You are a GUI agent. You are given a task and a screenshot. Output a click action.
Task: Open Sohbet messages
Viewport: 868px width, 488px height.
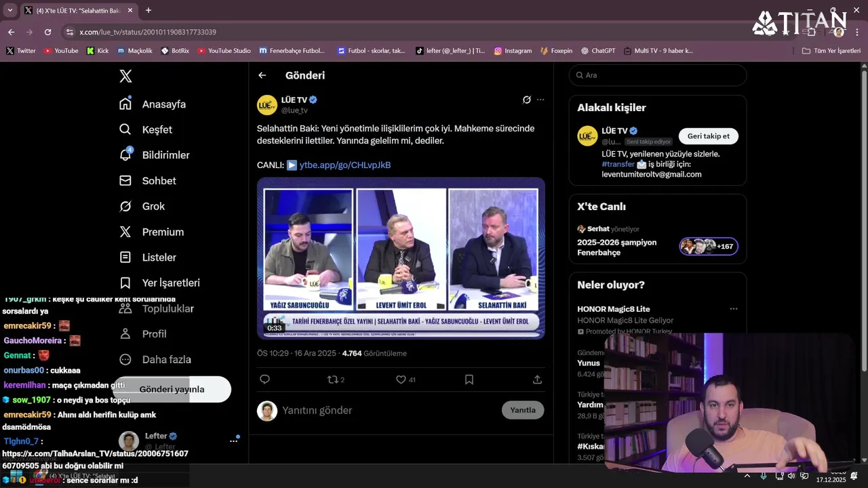point(148,181)
